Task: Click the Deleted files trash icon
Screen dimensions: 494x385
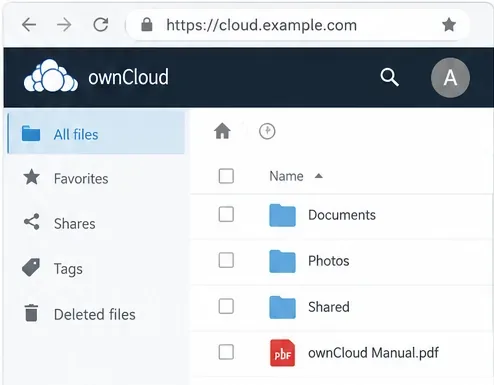Action: click(x=31, y=313)
